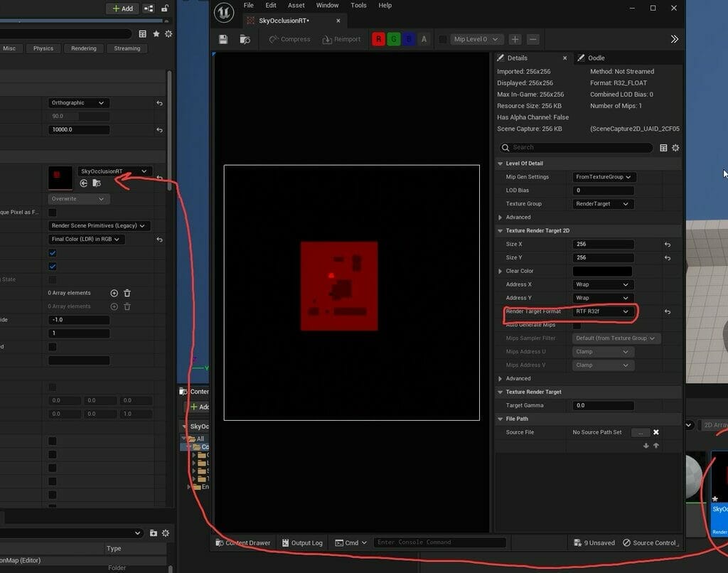Enable the Auto Generate Mips checkbox
Viewport: 728px width, 573px height.
click(577, 325)
